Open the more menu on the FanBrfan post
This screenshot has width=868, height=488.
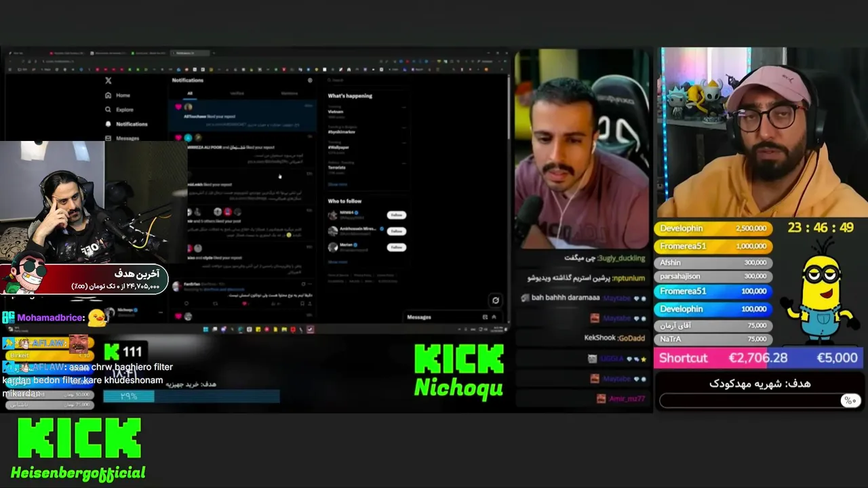pyautogui.click(x=311, y=285)
